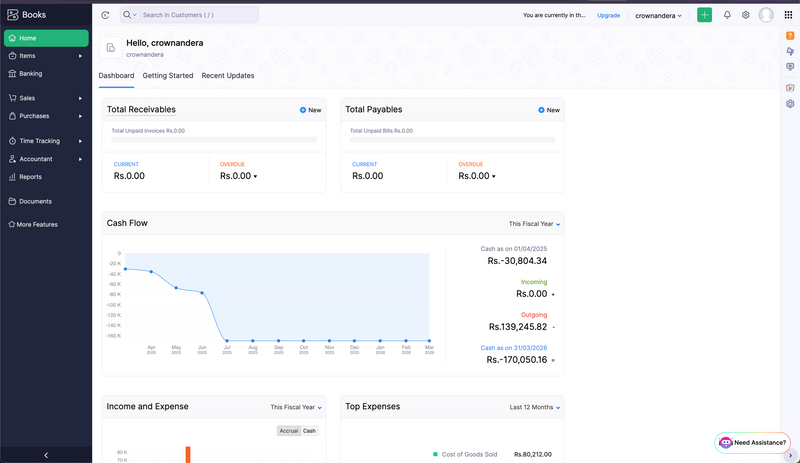Collapse the left sidebar with bottom arrow
Viewport: 800px width, 463px height.
click(x=45, y=455)
